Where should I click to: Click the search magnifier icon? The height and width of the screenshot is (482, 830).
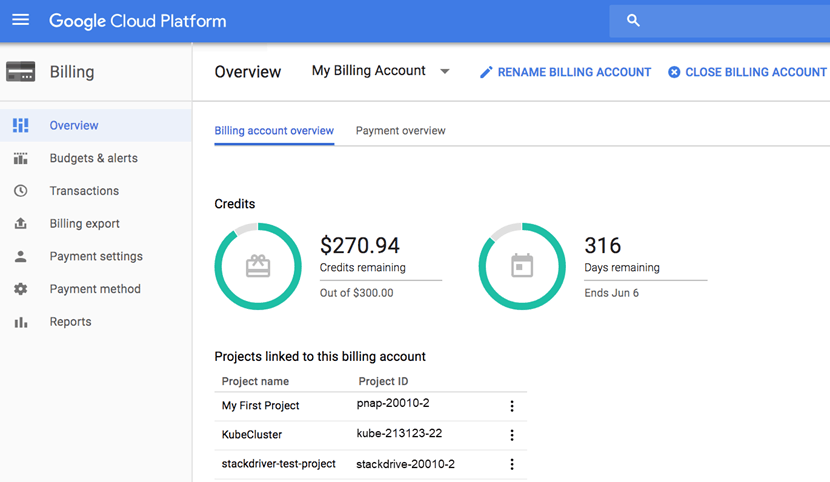[633, 21]
